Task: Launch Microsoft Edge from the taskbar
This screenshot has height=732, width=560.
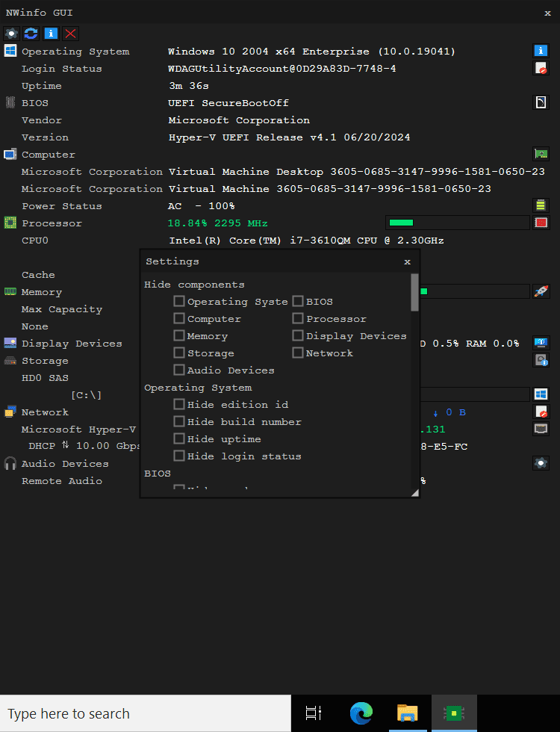Action: [361, 713]
